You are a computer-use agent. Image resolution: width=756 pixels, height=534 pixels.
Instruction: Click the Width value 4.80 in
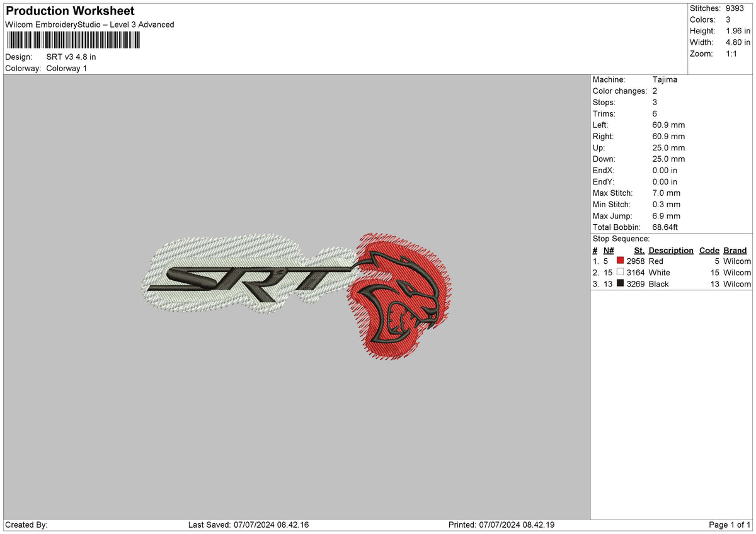[x=736, y=42]
